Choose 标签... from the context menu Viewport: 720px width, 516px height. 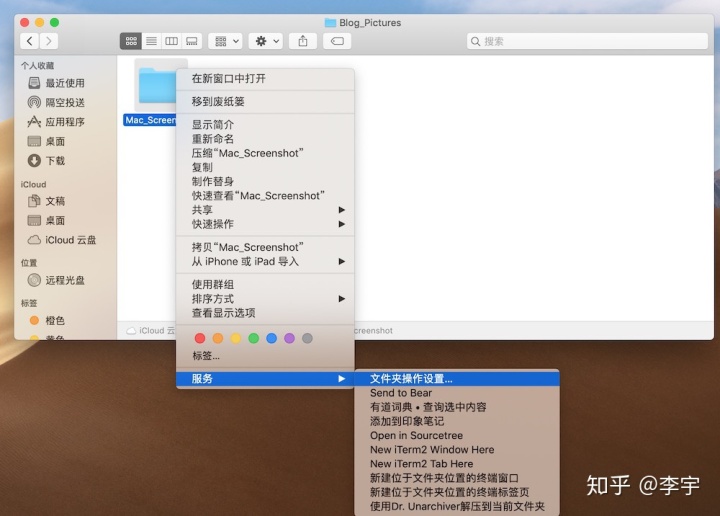265,356
